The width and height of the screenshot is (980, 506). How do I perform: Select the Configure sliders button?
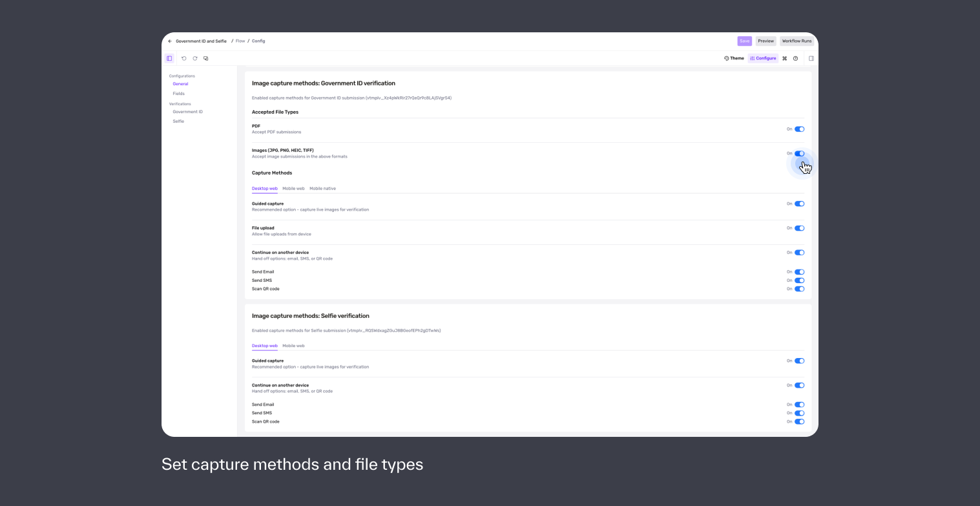coord(764,58)
